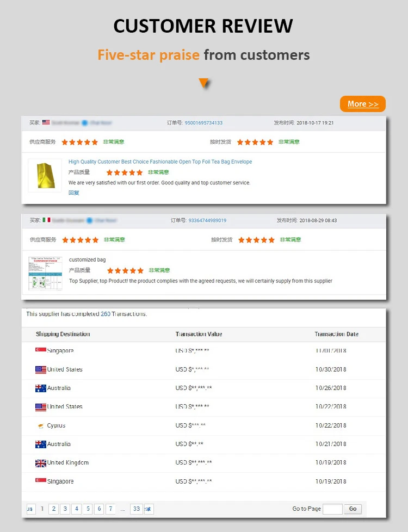This screenshot has width=408, height=532.
Task: Open order number 95001695734133
Action: (203, 123)
